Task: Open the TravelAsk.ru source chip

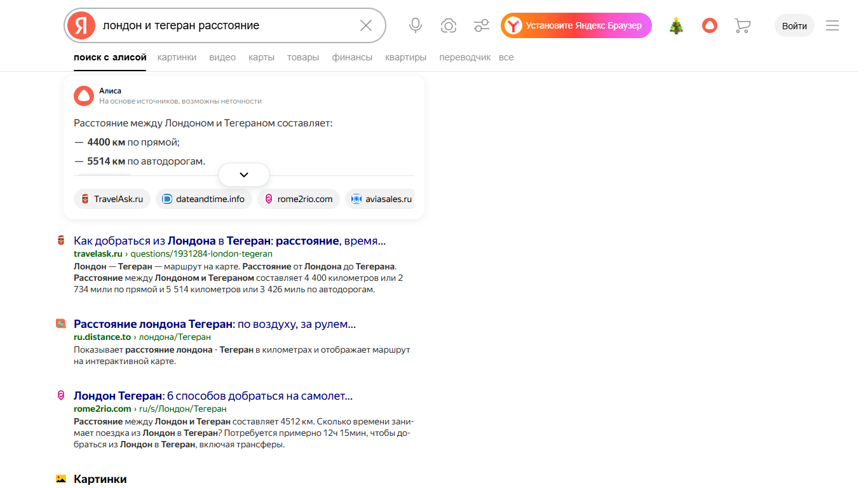Action: tap(112, 199)
